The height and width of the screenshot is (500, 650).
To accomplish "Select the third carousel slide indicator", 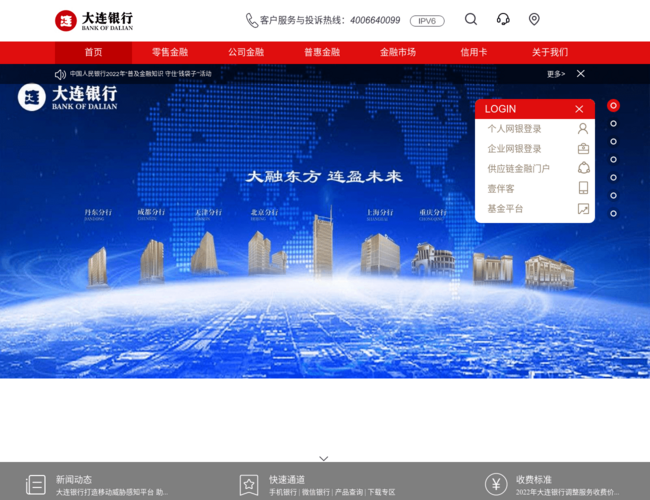I will click(x=613, y=141).
